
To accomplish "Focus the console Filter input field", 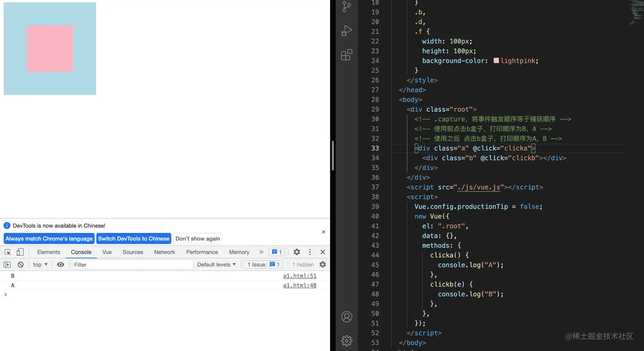I will pos(132,264).
